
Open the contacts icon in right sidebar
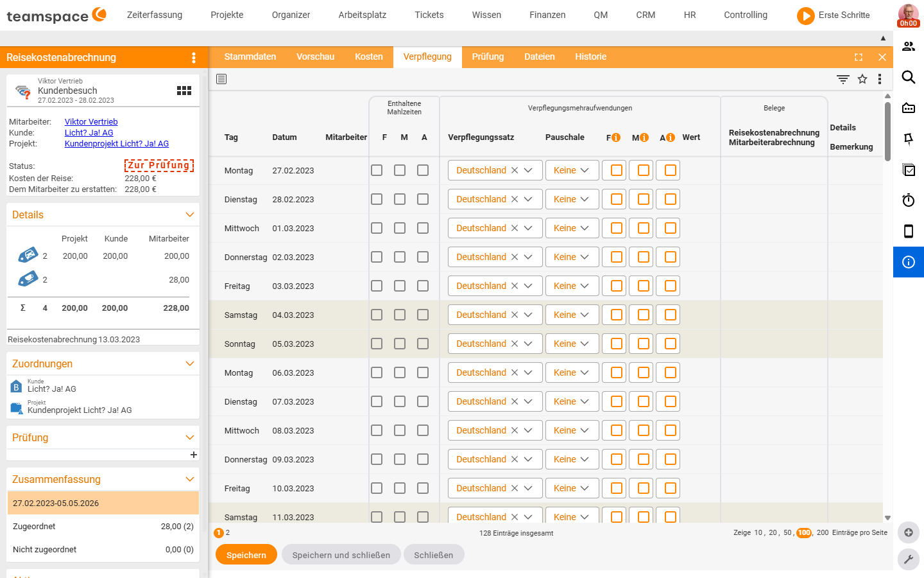pos(909,46)
